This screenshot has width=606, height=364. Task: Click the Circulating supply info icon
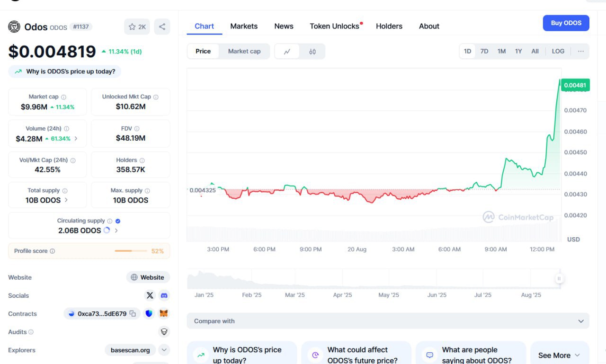[110, 221]
